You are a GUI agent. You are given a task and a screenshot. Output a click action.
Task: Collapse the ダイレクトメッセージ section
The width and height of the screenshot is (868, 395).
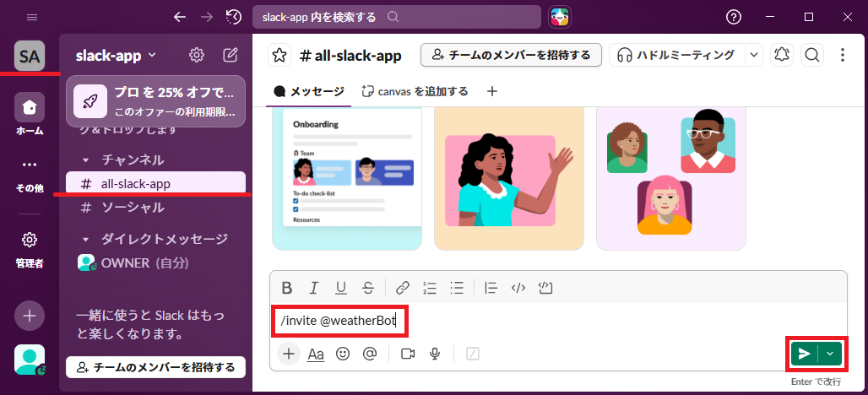coord(86,240)
